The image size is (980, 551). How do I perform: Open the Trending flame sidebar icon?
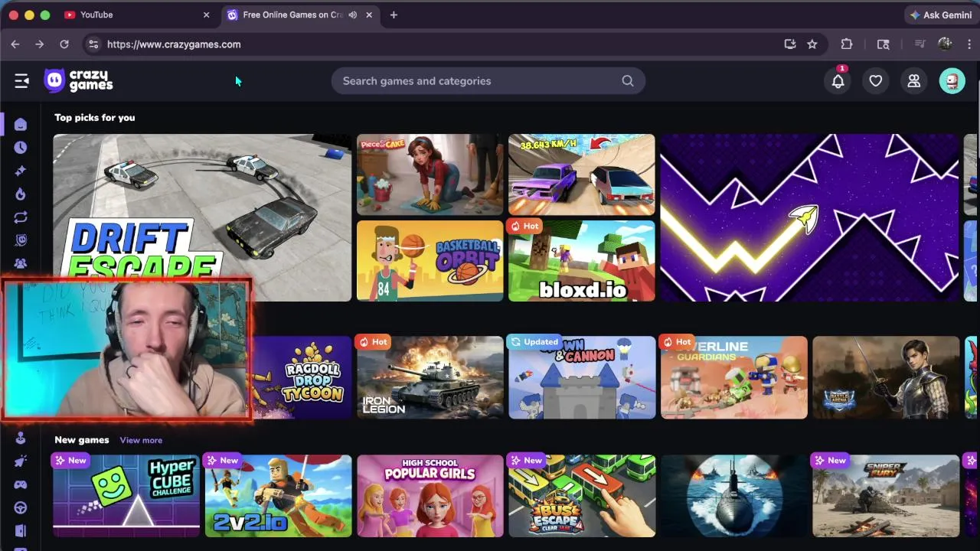pos(21,194)
